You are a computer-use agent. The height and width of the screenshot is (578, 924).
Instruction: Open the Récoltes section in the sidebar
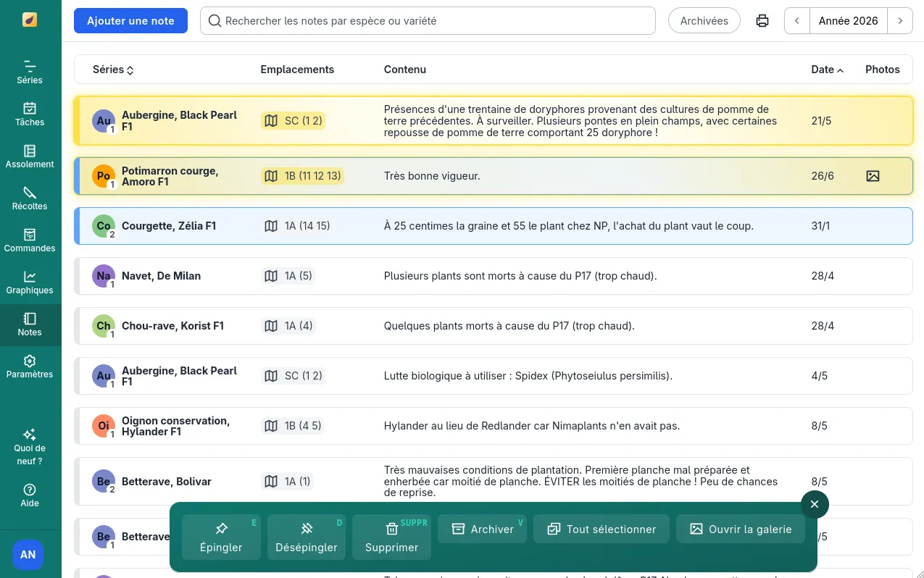[30, 198]
